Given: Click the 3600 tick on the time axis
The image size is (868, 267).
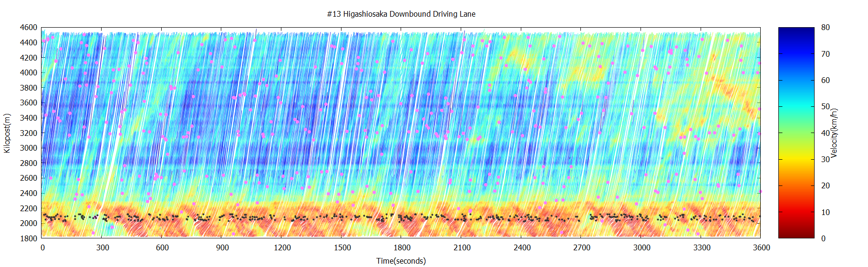Looking at the screenshot, I should click(x=761, y=247).
